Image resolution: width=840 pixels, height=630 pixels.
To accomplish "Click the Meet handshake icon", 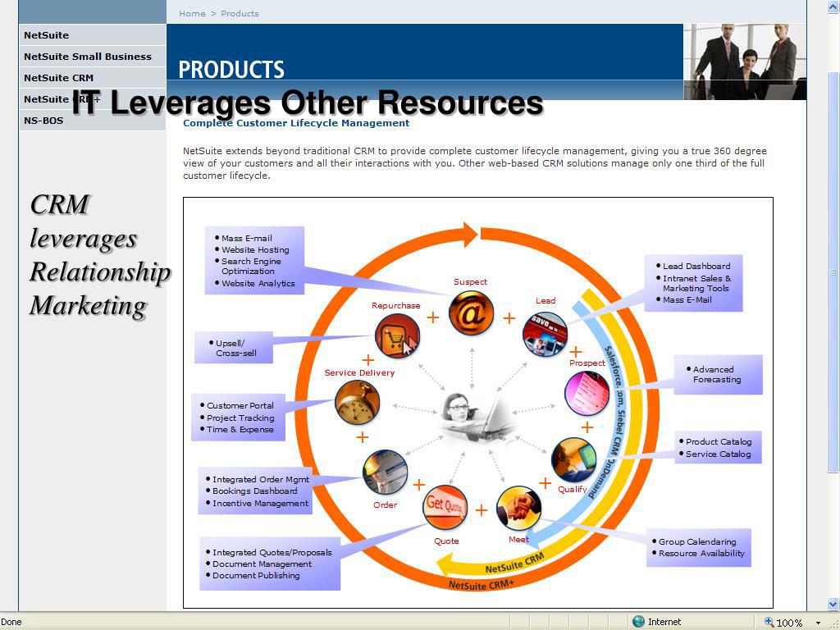I will point(518,509).
